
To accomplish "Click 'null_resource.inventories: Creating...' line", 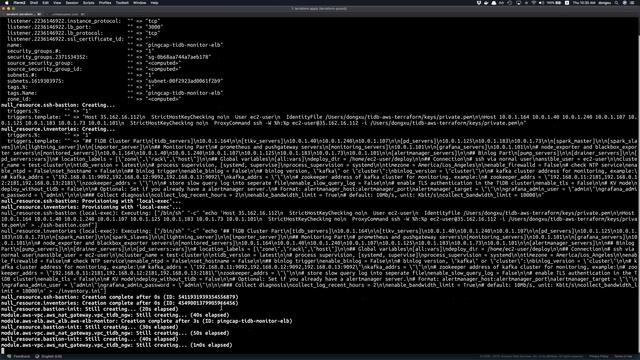I will (x=58, y=129).
